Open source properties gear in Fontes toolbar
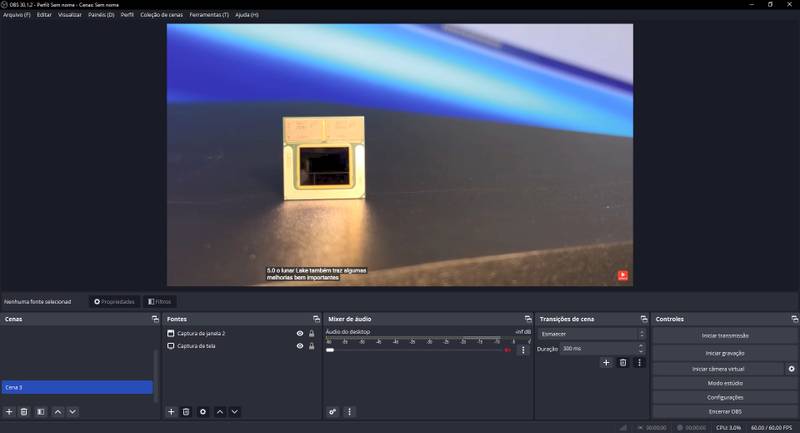This screenshot has width=800, height=433. [x=203, y=412]
